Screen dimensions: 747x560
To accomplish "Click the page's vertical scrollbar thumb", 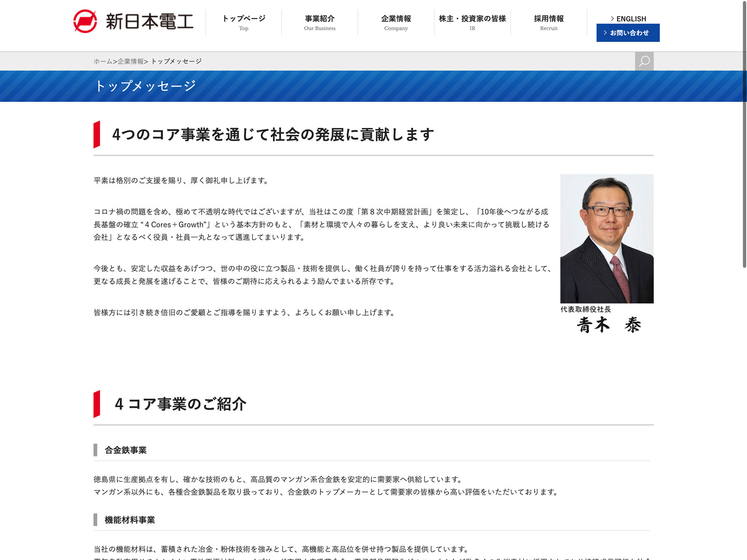I will point(744,135).
